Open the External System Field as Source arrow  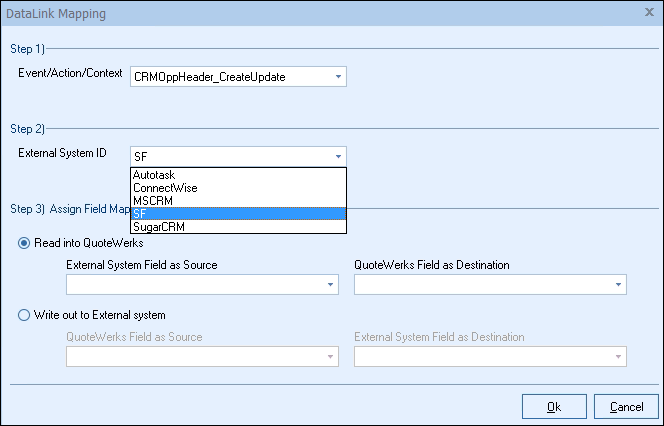pyautogui.click(x=330, y=285)
